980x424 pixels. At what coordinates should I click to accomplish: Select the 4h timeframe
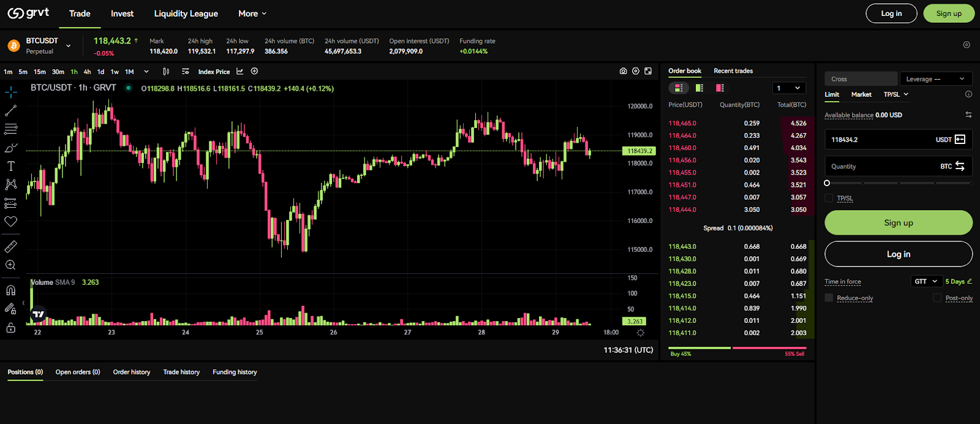click(x=87, y=72)
